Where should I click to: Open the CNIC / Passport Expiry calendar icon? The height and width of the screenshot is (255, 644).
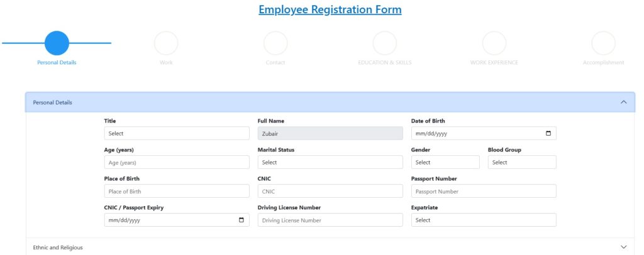tap(241, 220)
